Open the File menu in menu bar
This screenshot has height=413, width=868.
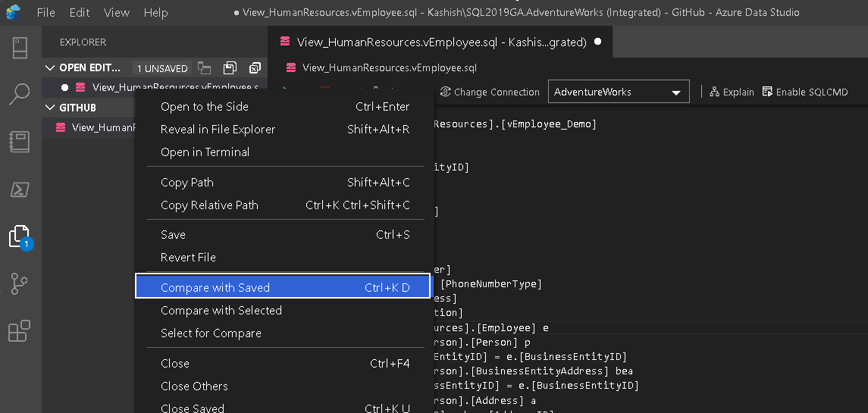[x=45, y=13]
